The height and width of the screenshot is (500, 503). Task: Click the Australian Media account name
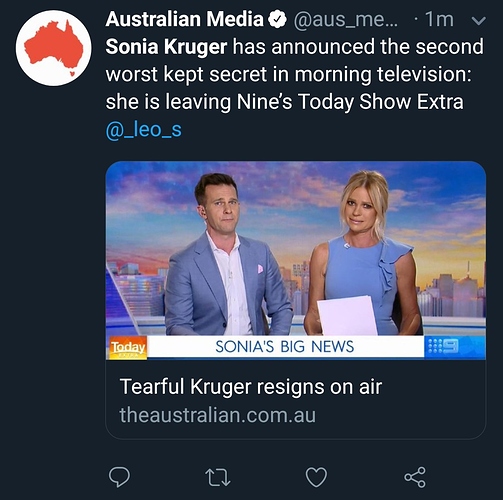pyautogui.click(x=184, y=19)
